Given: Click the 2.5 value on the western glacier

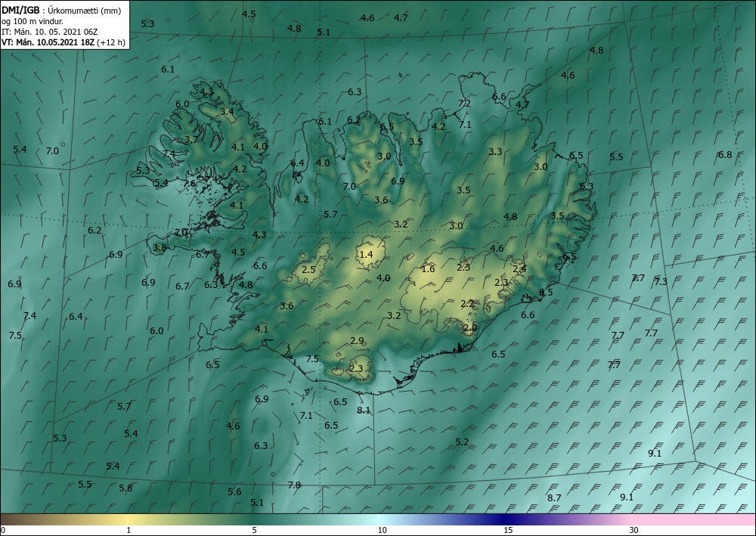Looking at the screenshot, I should click(308, 269).
